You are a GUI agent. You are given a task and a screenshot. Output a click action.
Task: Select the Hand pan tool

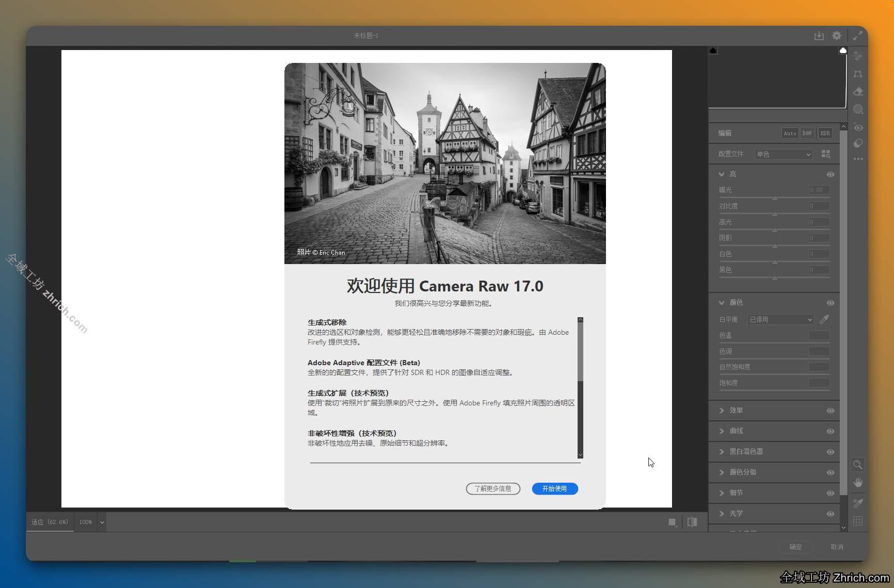(858, 483)
